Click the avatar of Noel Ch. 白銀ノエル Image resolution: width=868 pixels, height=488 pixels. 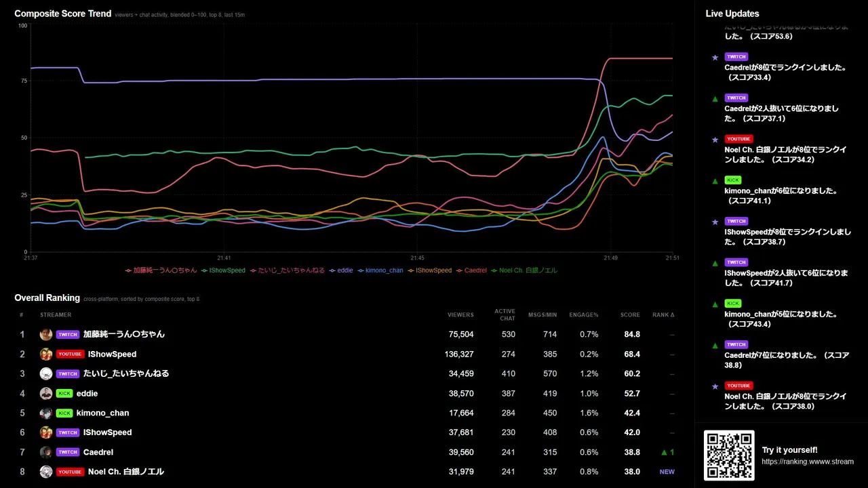coord(46,472)
